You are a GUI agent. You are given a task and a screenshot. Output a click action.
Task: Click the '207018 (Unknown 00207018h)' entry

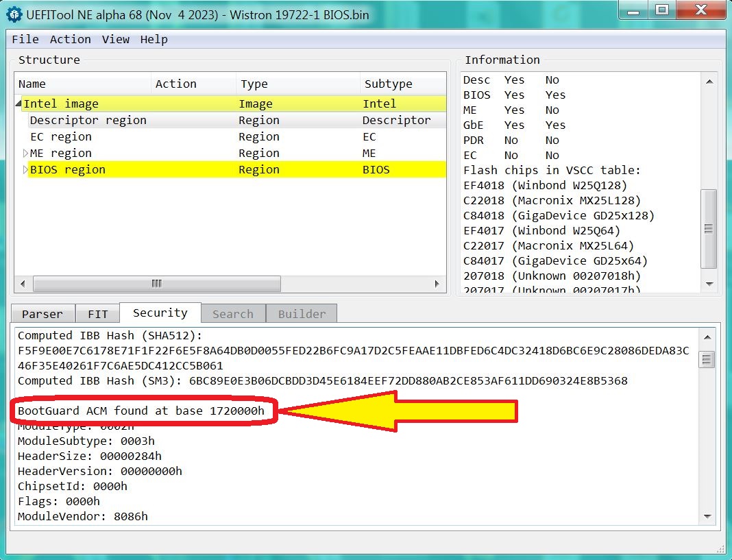tap(552, 276)
